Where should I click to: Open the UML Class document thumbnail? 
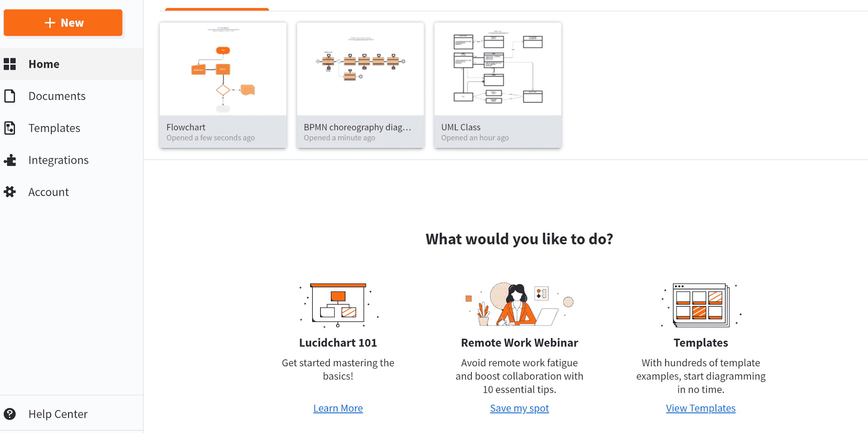(x=497, y=68)
